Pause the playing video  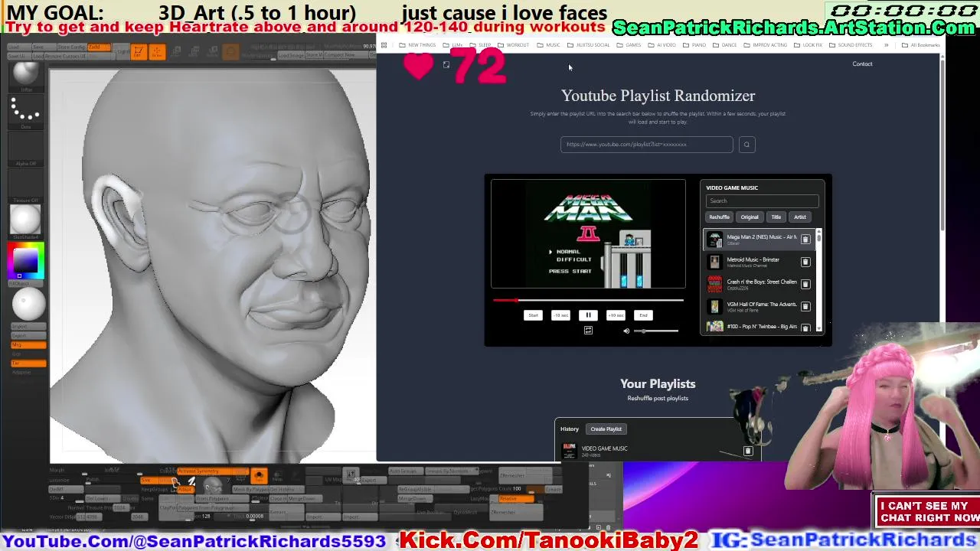pos(588,315)
